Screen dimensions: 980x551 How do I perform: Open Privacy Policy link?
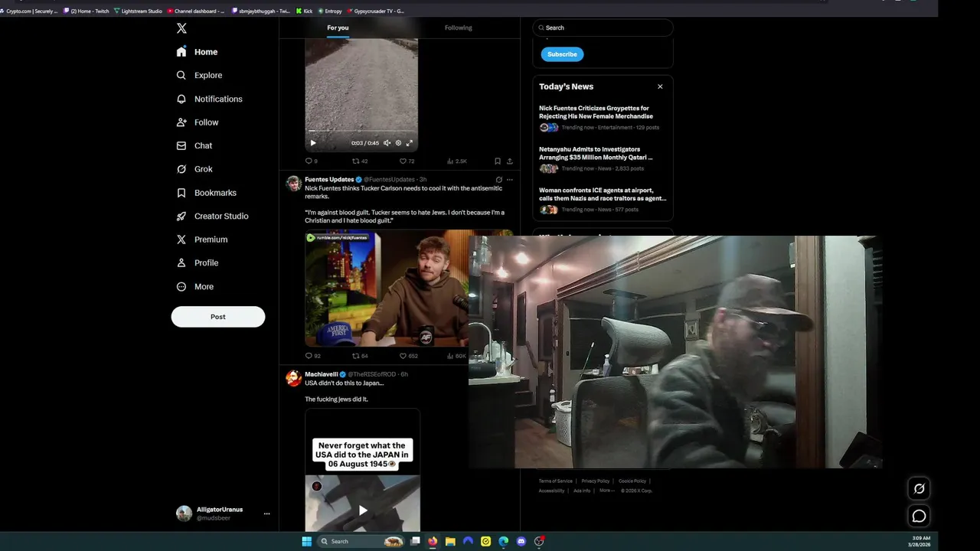click(x=595, y=481)
